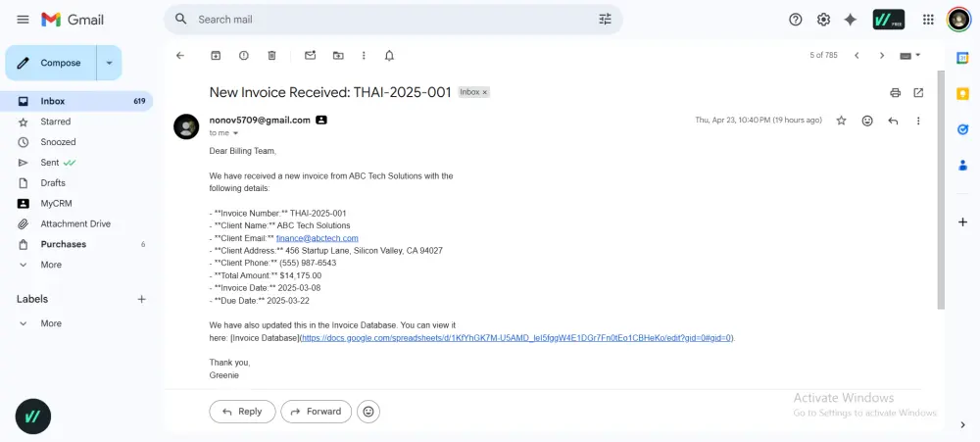Open Settings gear icon
980x442 pixels.
(x=823, y=20)
